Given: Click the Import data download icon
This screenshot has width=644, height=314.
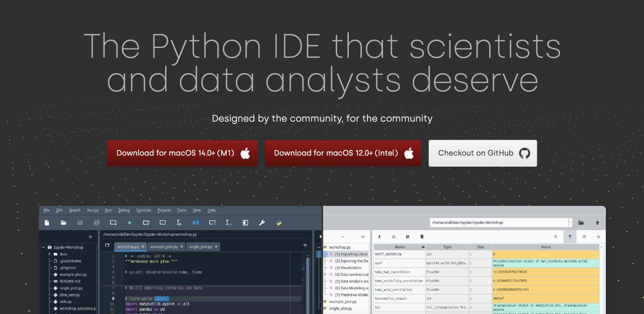Looking at the screenshot, I should point(379,237).
